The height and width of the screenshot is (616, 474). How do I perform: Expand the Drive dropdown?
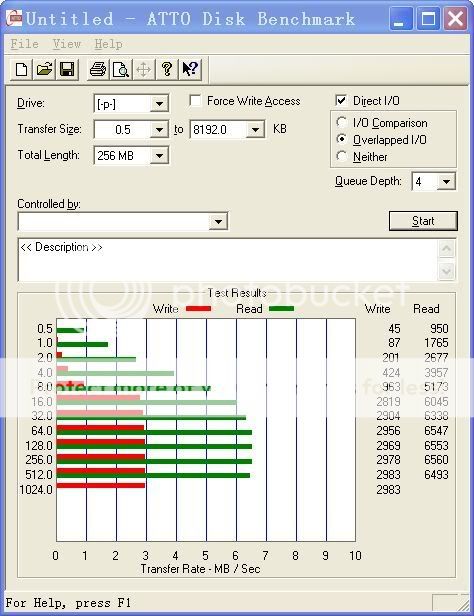click(159, 104)
